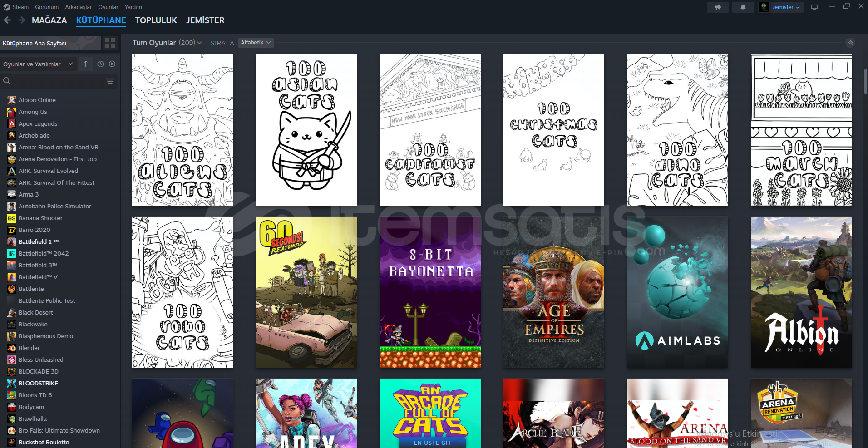Switch to the TOPLULUK tab
This screenshot has width=868, height=448.
pyautogui.click(x=156, y=20)
